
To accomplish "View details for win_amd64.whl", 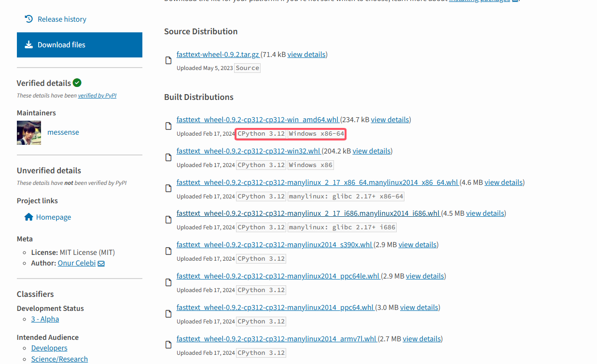I will 390,120.
